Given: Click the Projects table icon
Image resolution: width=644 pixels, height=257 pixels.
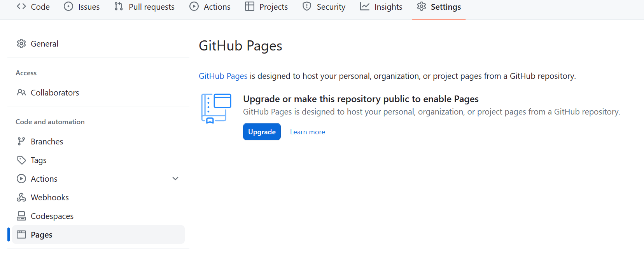Looking at the screenshot, I should 250,7.
